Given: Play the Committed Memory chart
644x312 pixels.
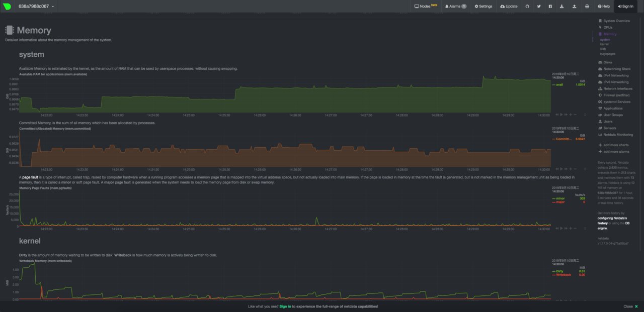Looking at the screenshot, I should (x=561, y=169).
